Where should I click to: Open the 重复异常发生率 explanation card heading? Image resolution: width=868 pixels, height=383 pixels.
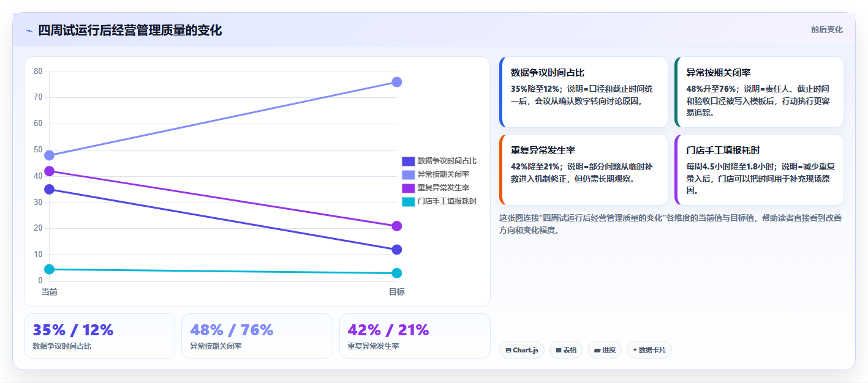tap(543, 150)
